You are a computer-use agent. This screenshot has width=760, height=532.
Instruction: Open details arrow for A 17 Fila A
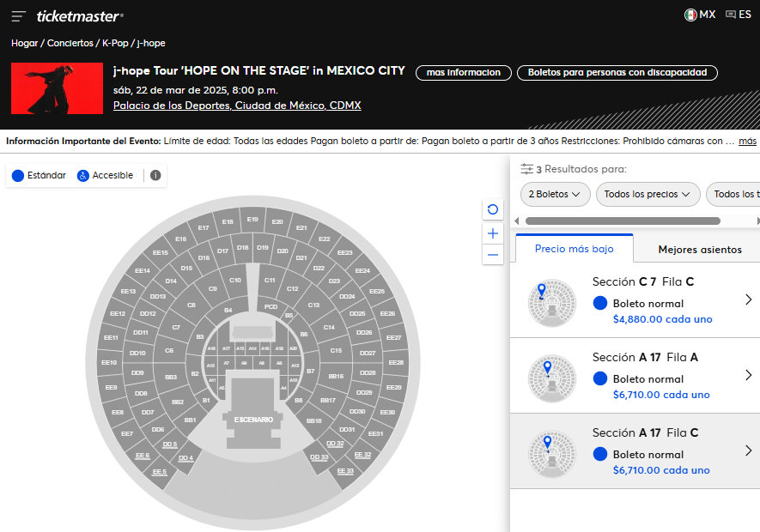[x=748, y=375]
